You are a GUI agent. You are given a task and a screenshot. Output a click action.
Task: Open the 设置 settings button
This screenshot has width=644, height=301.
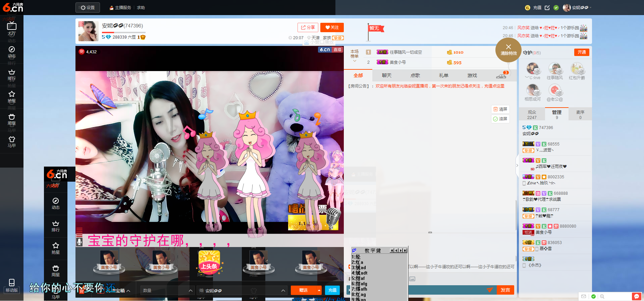[x=88, y=8]
